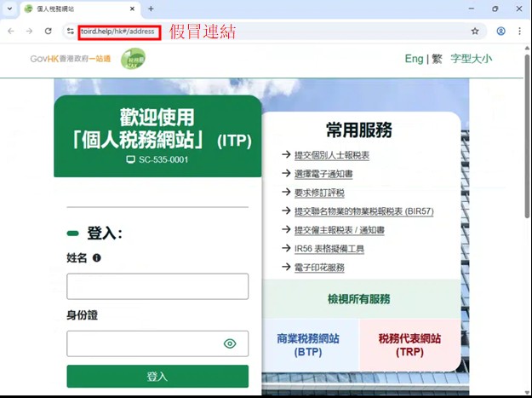Image resolution: width=532 pixels, height=398 pixels.
Task: Click the green tax department logo
Action: pos(133,59)
